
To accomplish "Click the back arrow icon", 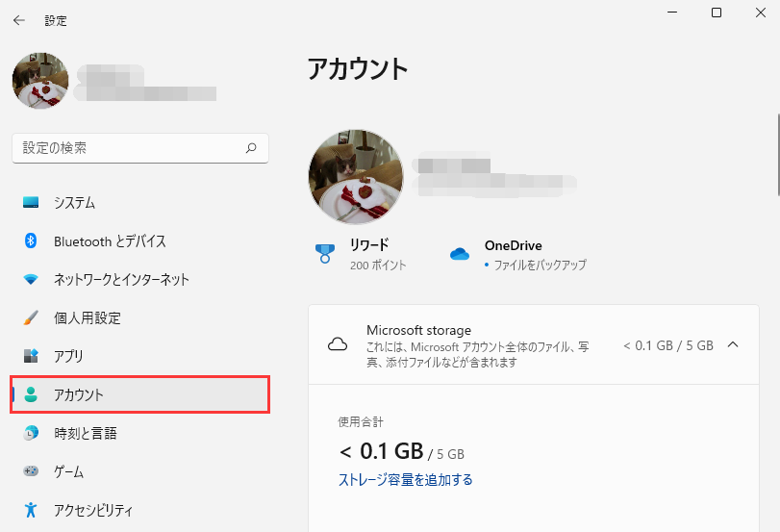I will (19, 20).
